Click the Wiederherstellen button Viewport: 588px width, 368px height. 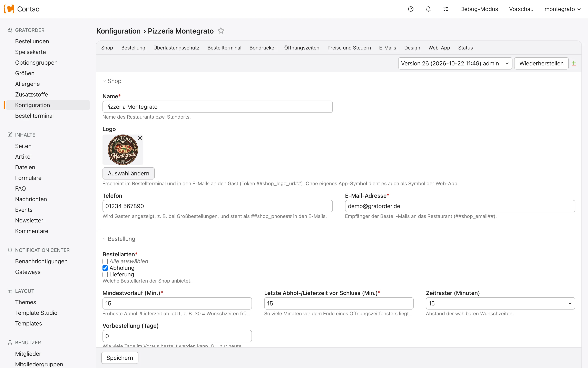click(541, 64)
